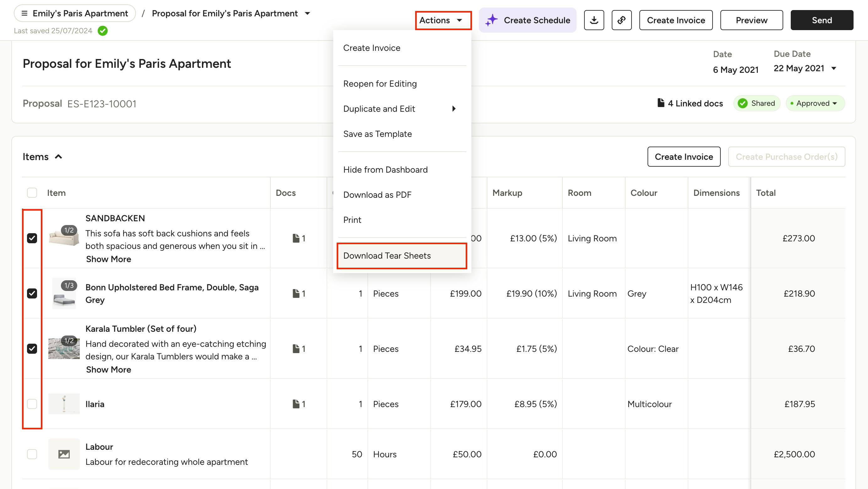Uncheck the Karala Tumbler checkbox
868x489 pixels.
click(x=32, y=349)
